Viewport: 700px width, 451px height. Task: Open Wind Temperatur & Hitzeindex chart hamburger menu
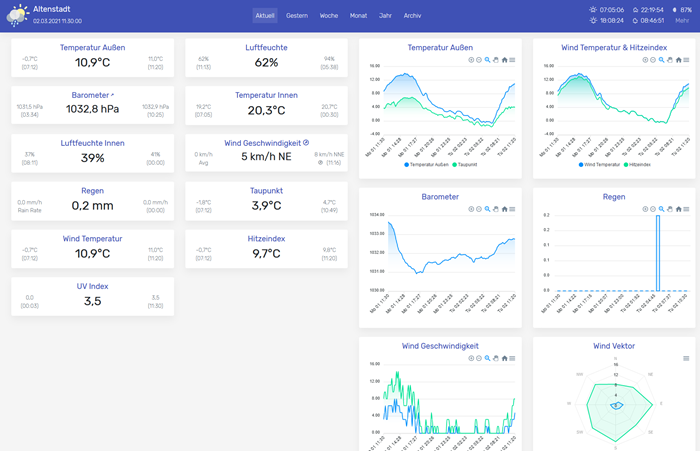click(686, 60)
